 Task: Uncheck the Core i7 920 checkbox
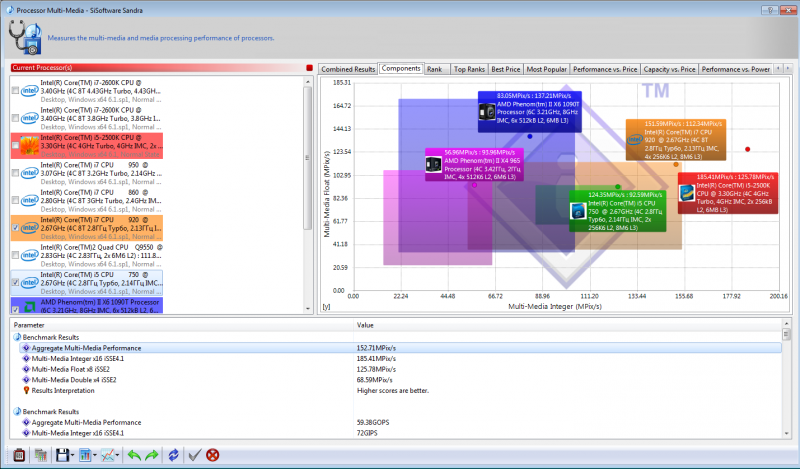(x=15, y=228)
